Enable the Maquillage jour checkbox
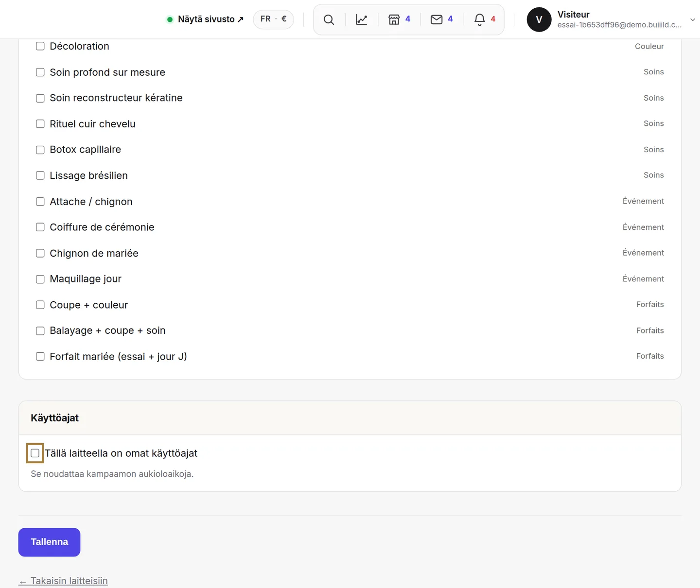The image size is (700, 588). 40,279
